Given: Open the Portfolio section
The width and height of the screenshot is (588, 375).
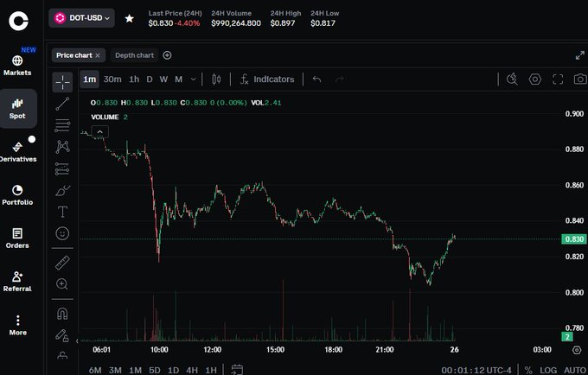Looking at the screenshot, I should (x=17, y=195).
